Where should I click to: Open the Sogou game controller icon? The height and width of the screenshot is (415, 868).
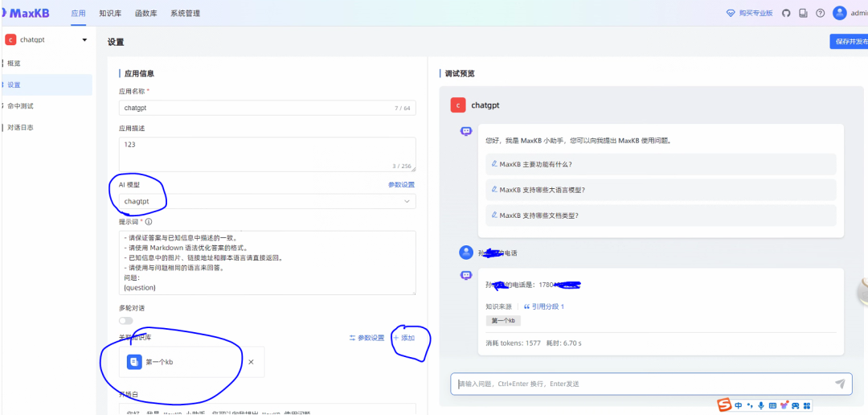point(795,405)
